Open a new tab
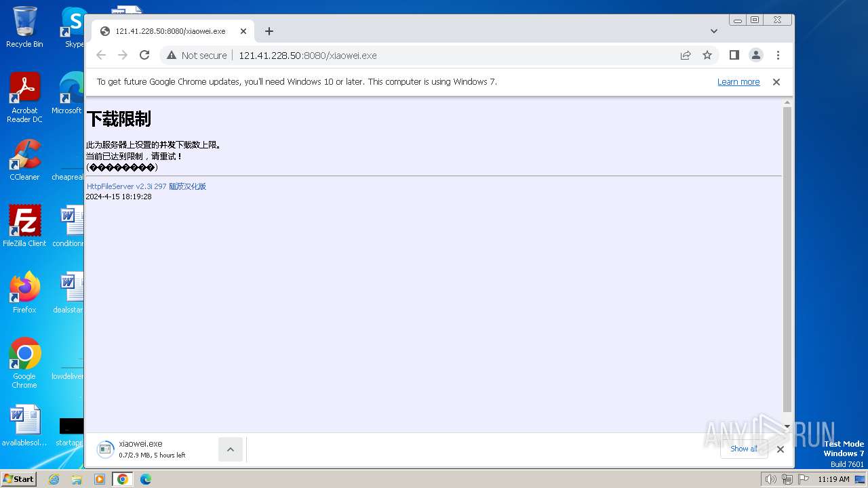This screenshot has width=868, height=488. [x=269, y=31]
